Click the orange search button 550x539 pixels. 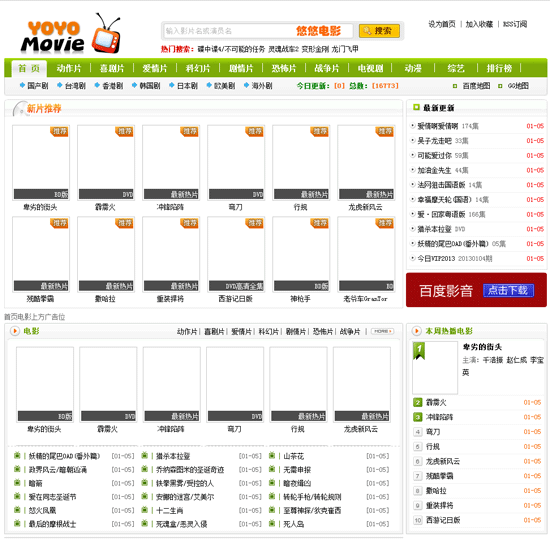379,31
